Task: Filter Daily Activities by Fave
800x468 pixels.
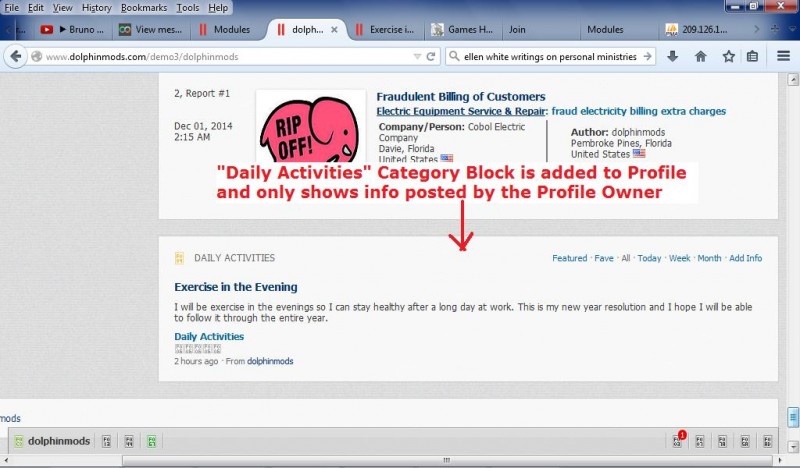Action: click(x=604, y=258)
